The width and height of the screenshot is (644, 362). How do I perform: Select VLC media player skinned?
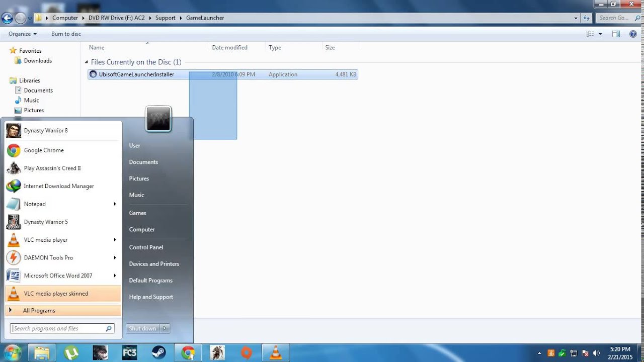(63, 294)
